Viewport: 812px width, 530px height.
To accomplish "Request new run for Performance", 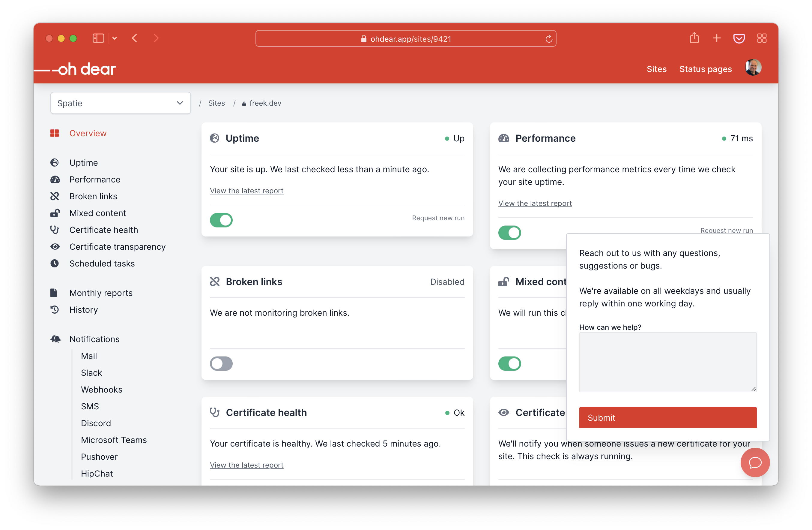I will 726,230.
